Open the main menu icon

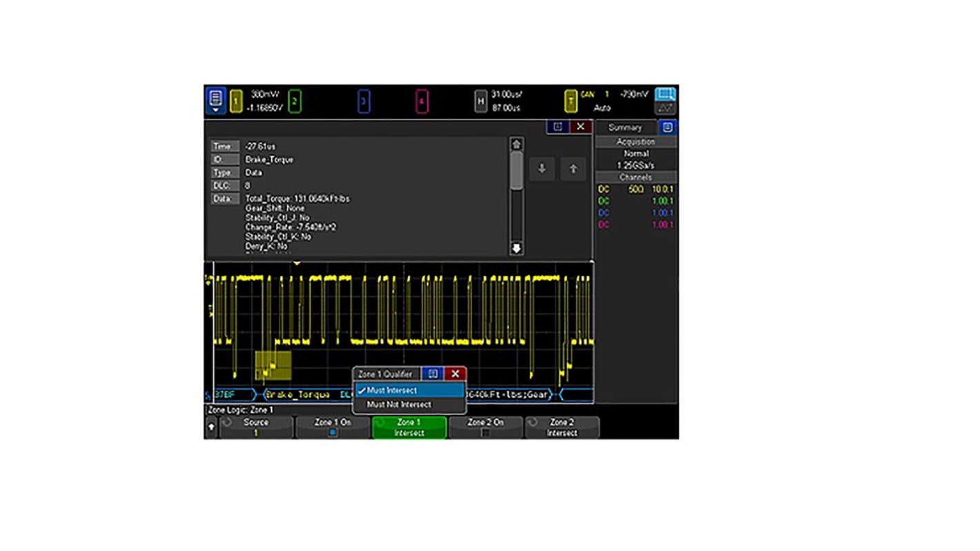tap(215, 101)
